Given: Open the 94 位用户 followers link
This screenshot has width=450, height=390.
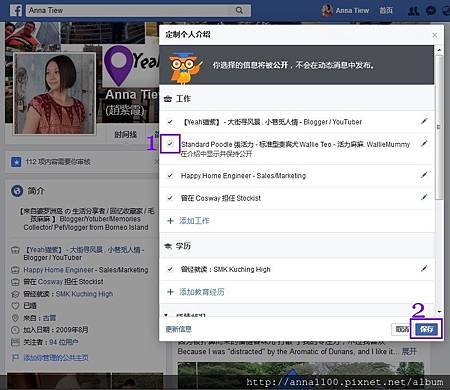Looking at the screenshot, I should [64, 342].
